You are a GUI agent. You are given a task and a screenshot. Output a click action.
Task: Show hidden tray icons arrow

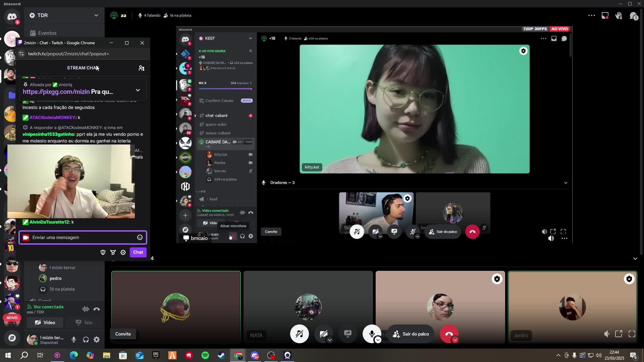(558, 355)
